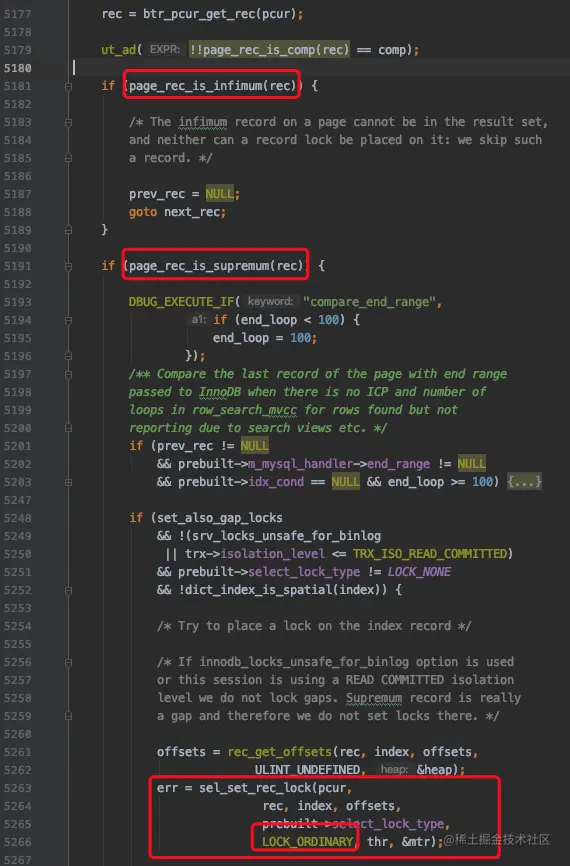Click the goto keyword

tap(143, 212)
